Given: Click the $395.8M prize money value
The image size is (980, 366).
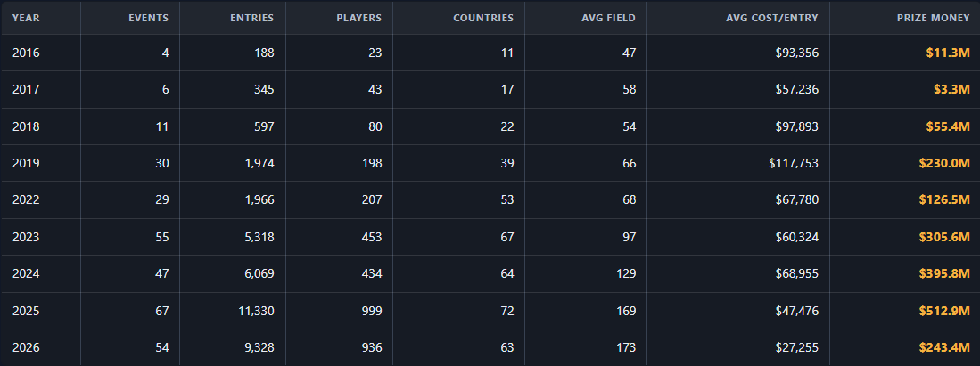Looking at the screenshot, I should [944, 274].
